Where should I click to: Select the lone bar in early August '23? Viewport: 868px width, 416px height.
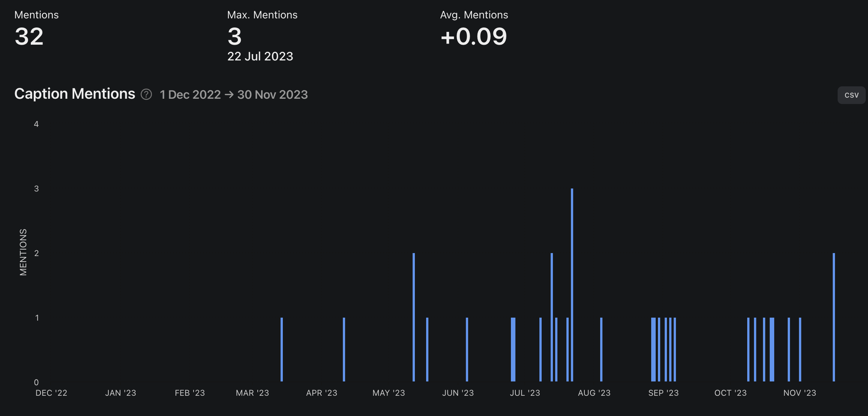[601, 350]
